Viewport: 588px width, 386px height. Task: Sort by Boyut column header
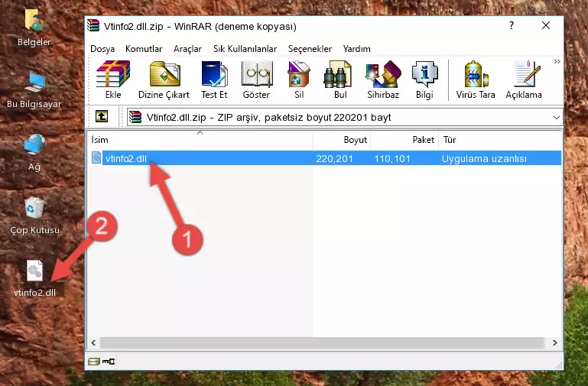coord(342,139)
